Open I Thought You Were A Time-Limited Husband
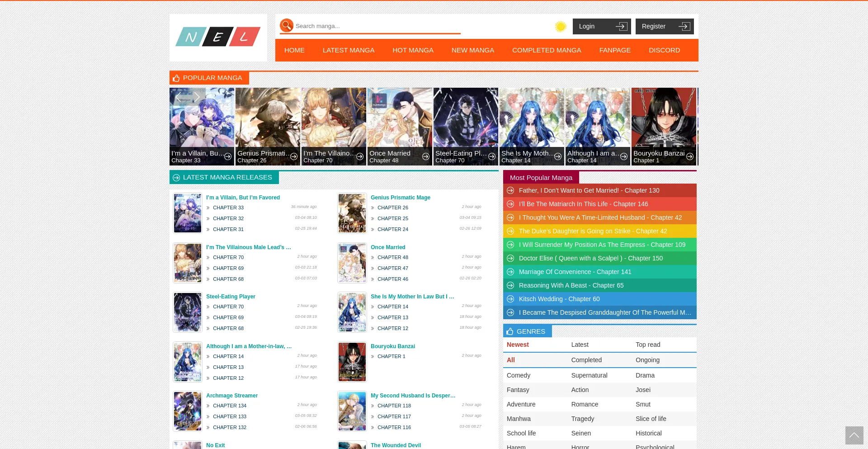Viewport: 868px width, 449px height. point(600,217)
